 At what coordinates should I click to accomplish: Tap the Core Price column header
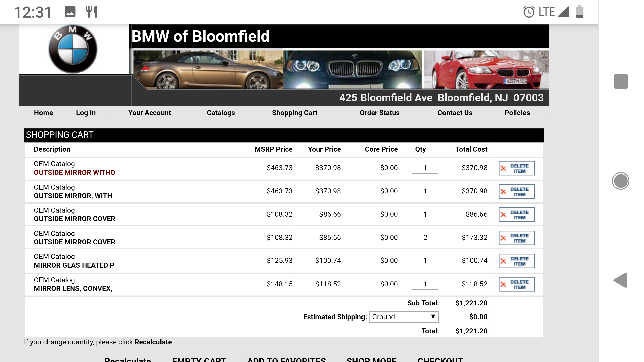pyautogui.click(x=381, y=149)
